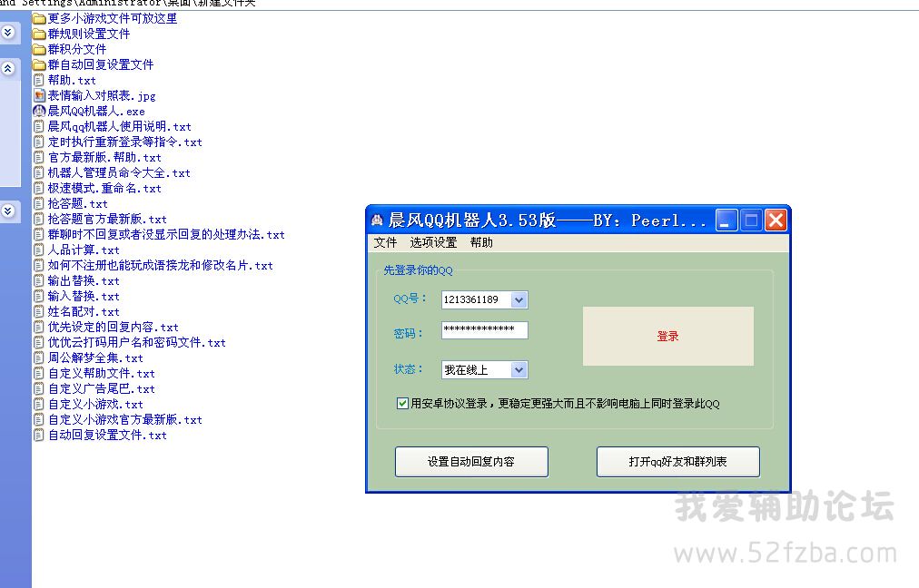Click the file name 自定义广告尾巴.txt
Image resolution: width=919 pixels, height=588 pixels.
[x=102, y=389]
